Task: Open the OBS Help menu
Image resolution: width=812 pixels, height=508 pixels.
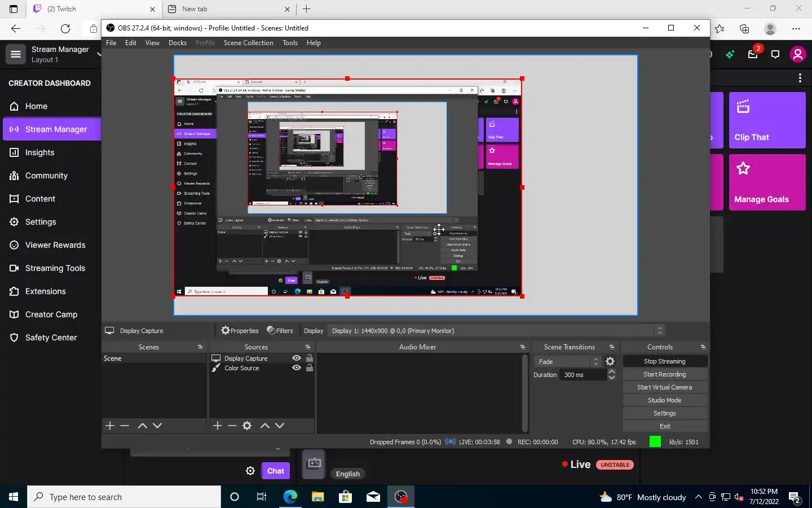Action: coord(314,43)
